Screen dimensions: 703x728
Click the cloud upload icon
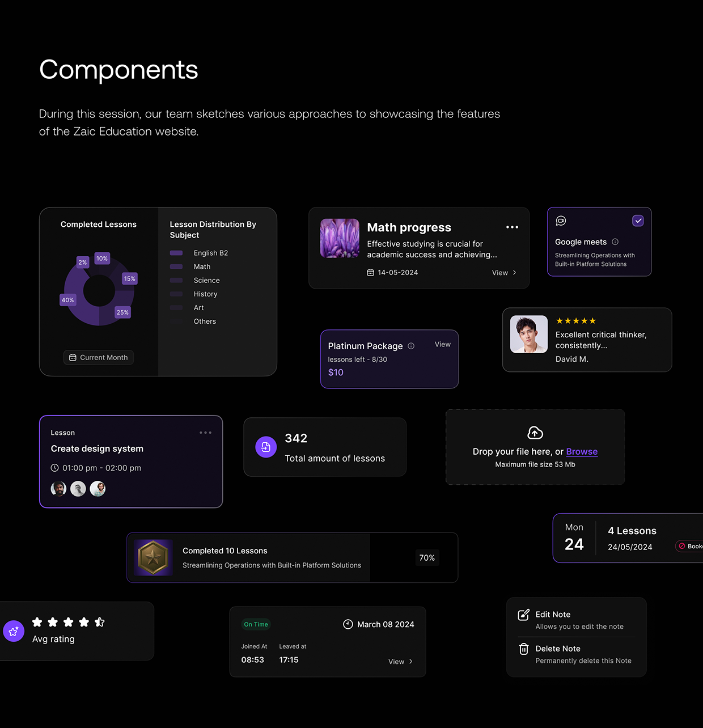pyautogui.click(x=535, y=433)
